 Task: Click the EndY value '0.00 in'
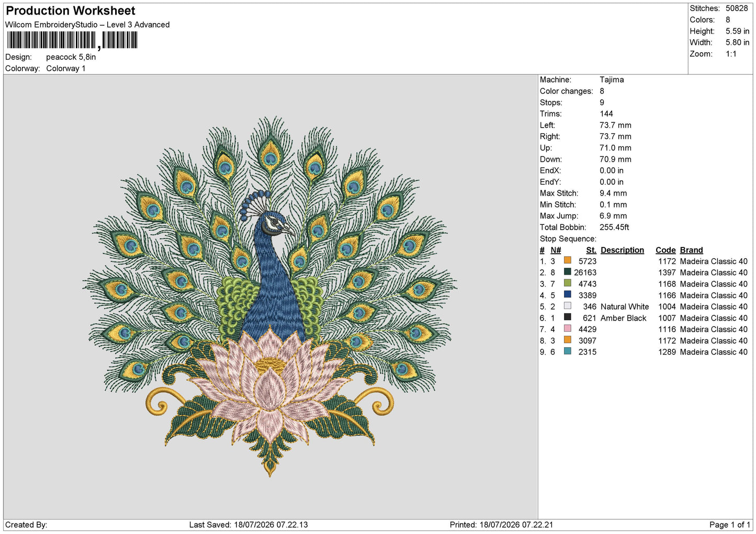(612, 182)
